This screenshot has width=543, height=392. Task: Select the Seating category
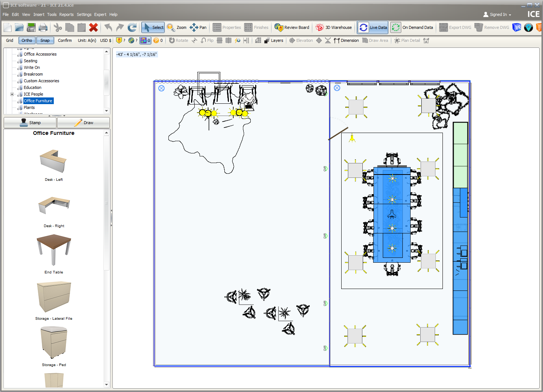point(30,61)
